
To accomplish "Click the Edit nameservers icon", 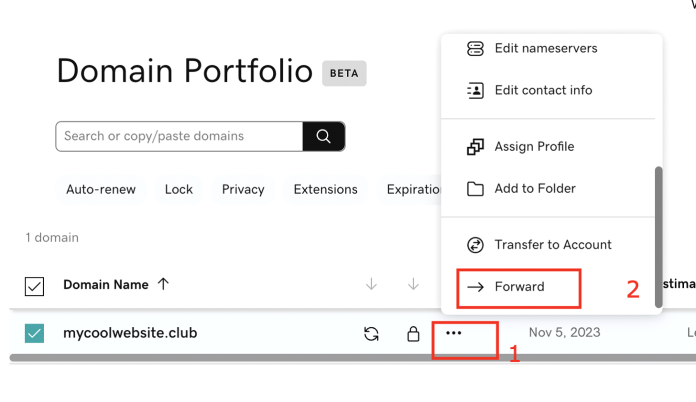I will (475, 48).
